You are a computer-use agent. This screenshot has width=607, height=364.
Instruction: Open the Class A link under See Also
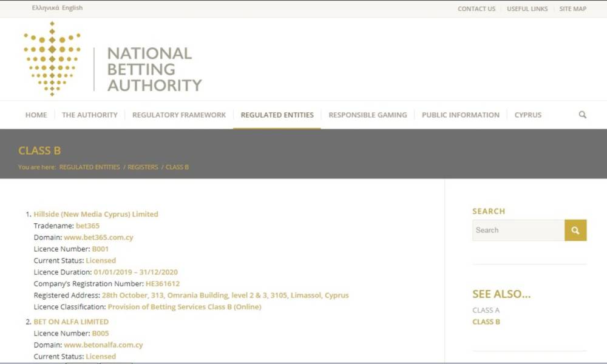[486, 310]
